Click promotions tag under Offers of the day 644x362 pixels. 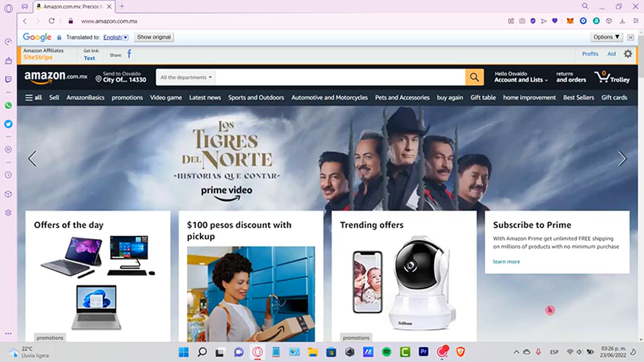[x=50, y=338]
